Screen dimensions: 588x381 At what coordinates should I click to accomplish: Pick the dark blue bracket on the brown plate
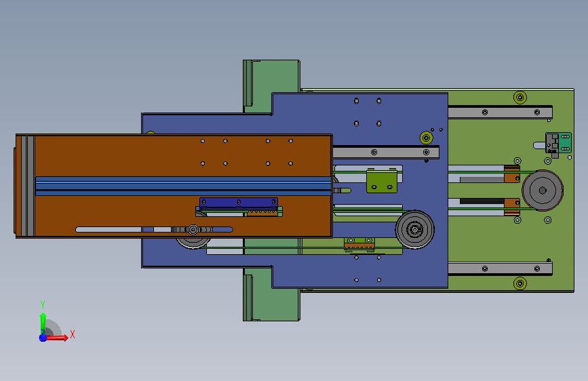click(x=239, y=203)
